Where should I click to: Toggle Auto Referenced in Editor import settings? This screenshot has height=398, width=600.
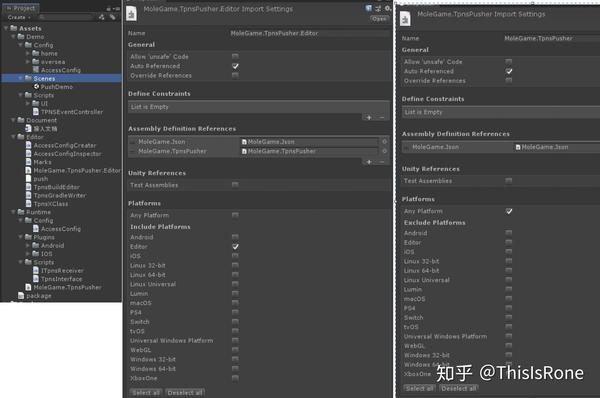coord(235,66)
